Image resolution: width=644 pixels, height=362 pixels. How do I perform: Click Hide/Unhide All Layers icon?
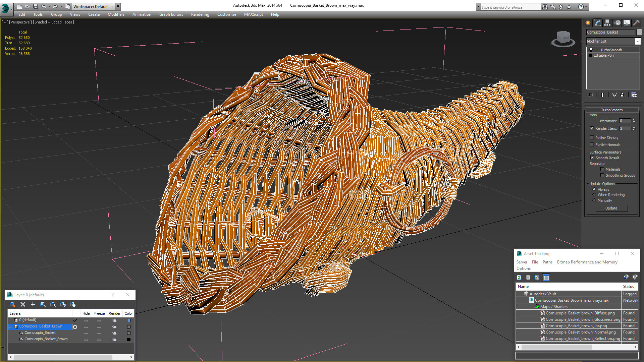click(x=63, y=304)
